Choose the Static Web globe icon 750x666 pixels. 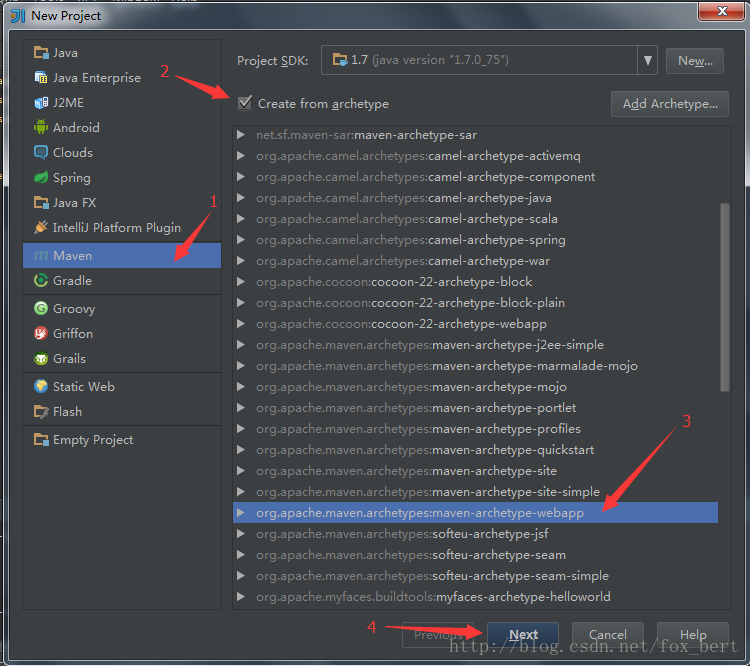pos(41,387)
